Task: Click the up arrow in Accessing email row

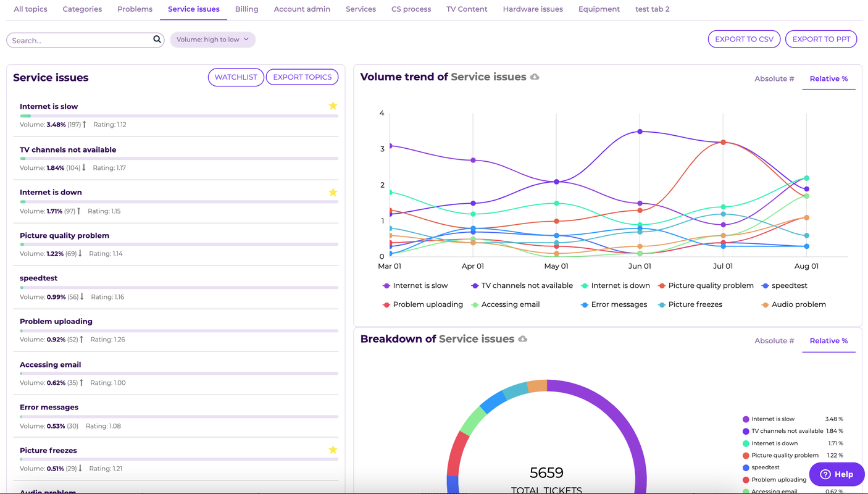Action: point(81,382)
